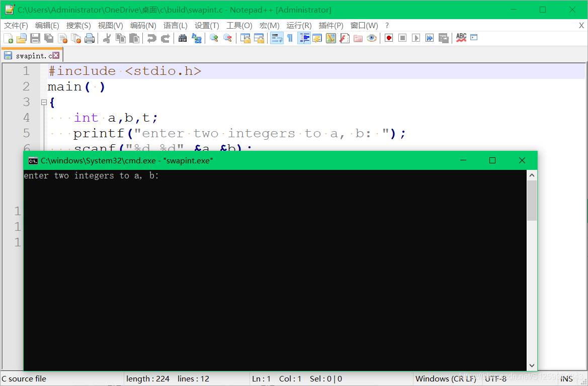Zoom in using the magnifier icon
The width and height of the screenshot is (588, 386).
tap(213, 38)
